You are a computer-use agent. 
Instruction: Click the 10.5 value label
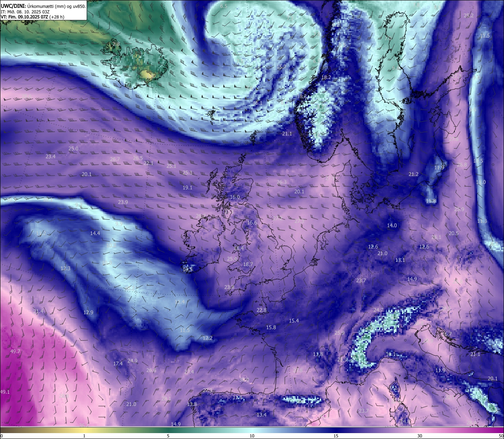(x=188, y=270)
